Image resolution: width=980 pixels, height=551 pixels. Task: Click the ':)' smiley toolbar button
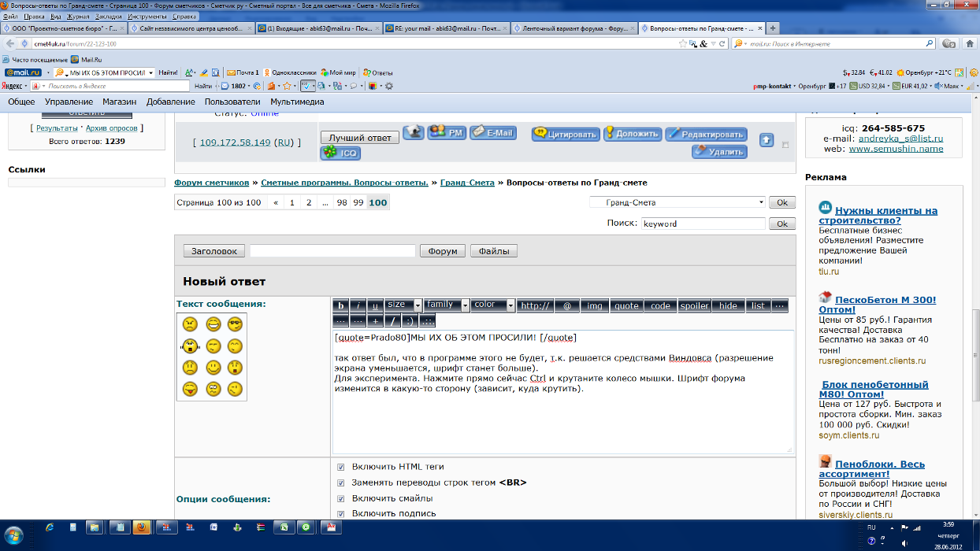(410, 320)
